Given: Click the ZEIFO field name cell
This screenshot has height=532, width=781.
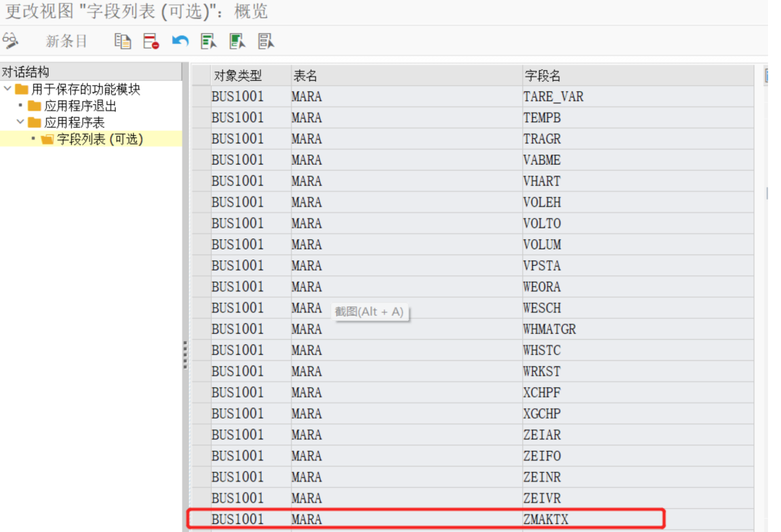Looking at the screenshot, I should click(638, 456).
